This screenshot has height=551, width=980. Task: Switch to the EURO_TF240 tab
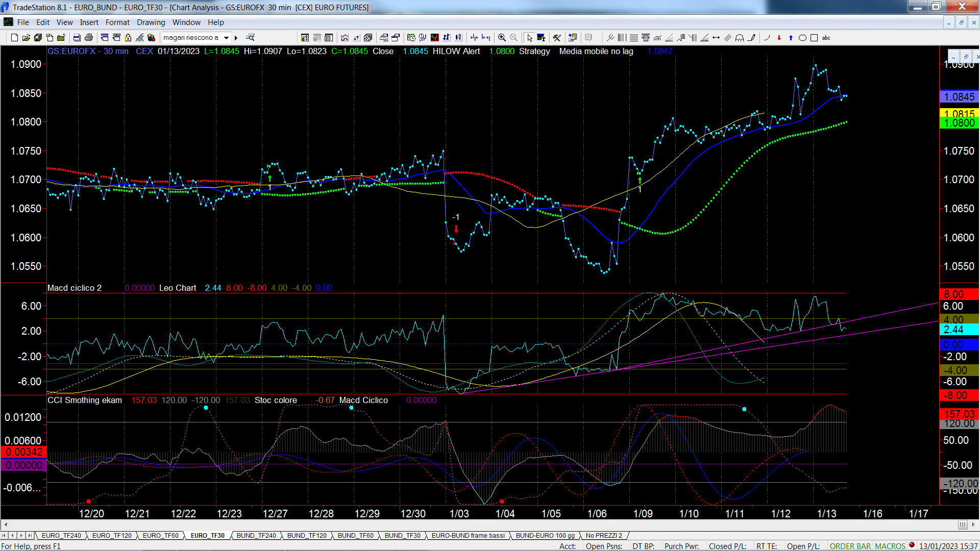pos(61,536)
